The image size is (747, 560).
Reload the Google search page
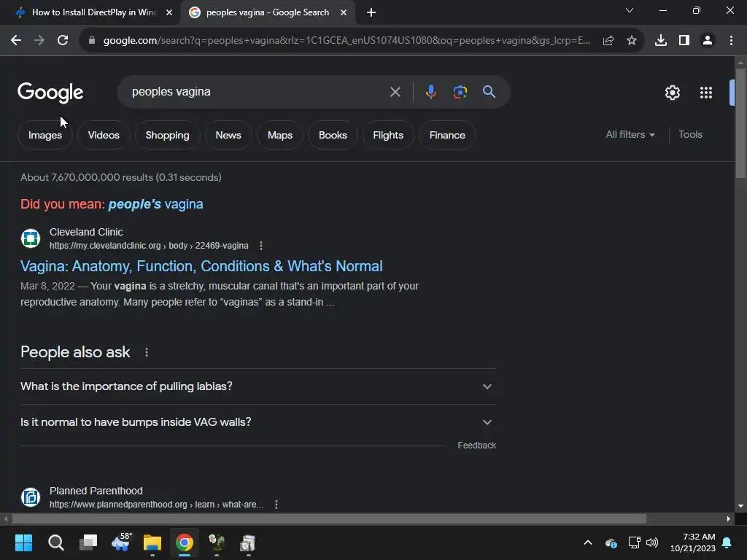(x=63, y=41)
